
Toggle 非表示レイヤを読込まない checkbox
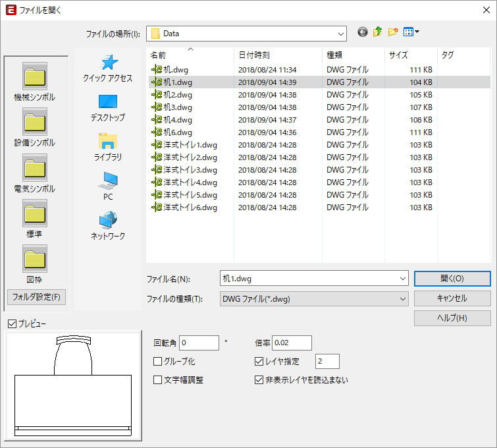point(259,380)
